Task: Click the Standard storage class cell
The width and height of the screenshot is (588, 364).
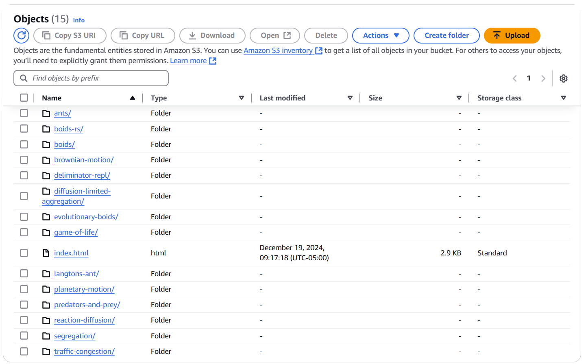Action: (492, 253)
